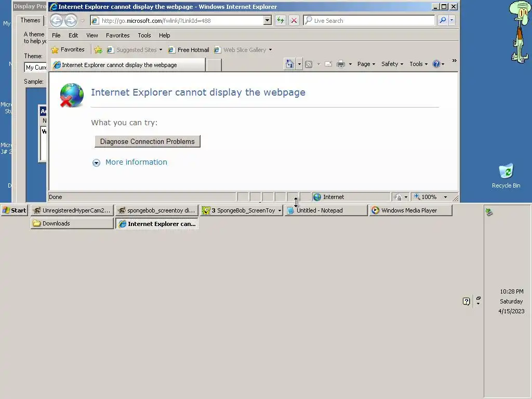The height and width of the screenshot is (399, 532).
Task: Click the Print icon
Action: click(341, 64)
